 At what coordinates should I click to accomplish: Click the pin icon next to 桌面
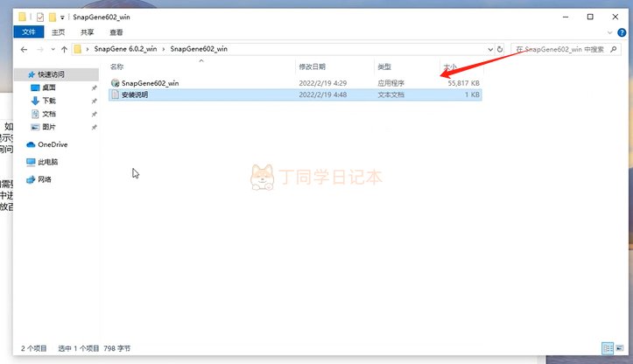click(94, 88)
